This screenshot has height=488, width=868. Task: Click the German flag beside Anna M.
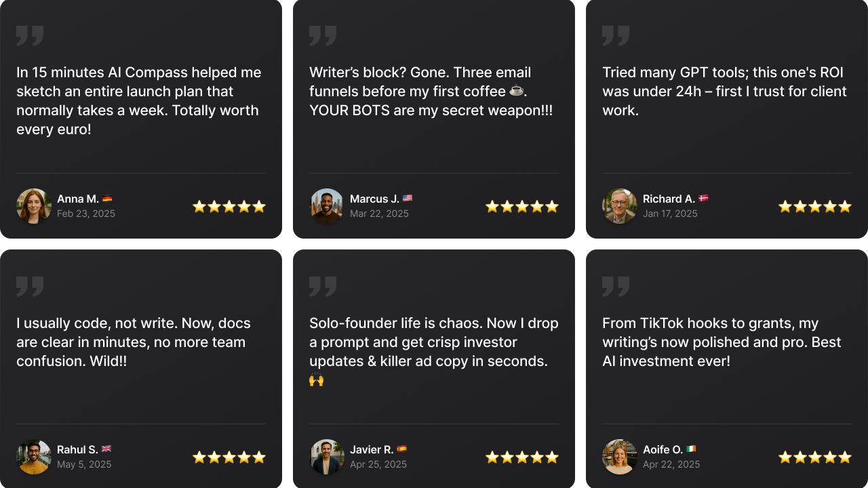click(x=107, y=199)
